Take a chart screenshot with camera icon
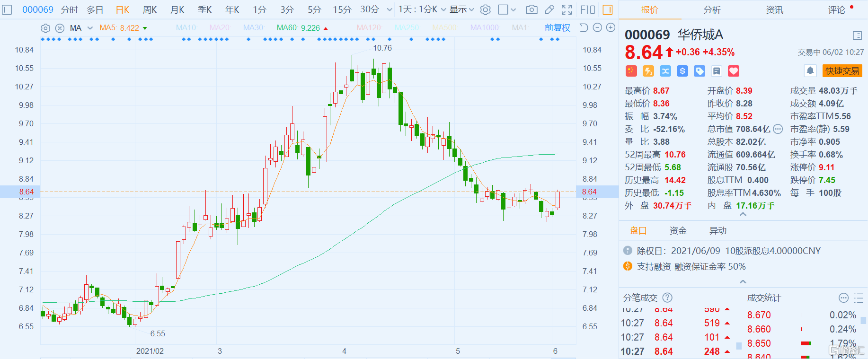 tap(531, 9)
